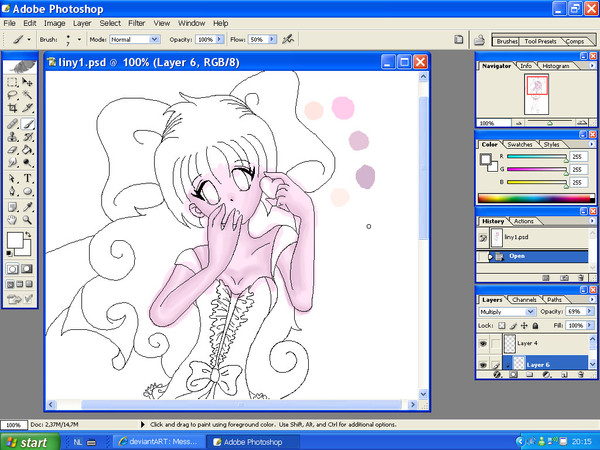Select the Rectangular Marquee tool

(x=12, y=82)
